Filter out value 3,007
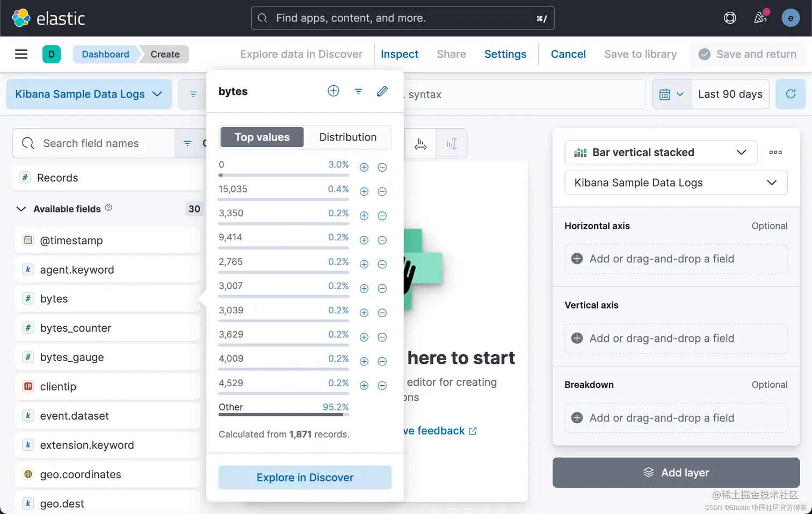 382,289
